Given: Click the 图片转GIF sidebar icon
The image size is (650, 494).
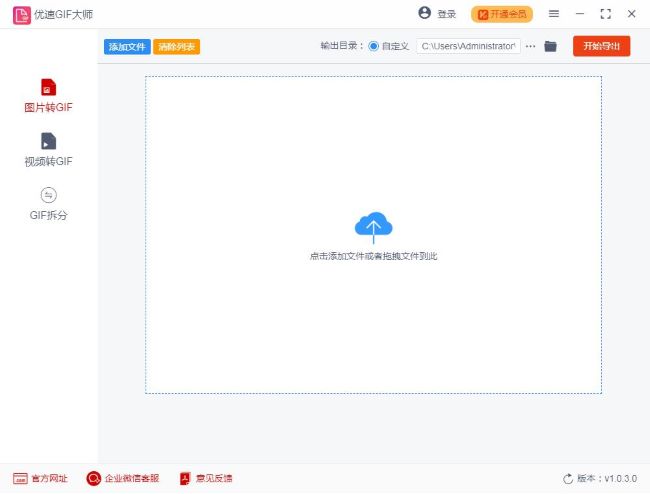Looking at the screenshot, I should [48, 87].
